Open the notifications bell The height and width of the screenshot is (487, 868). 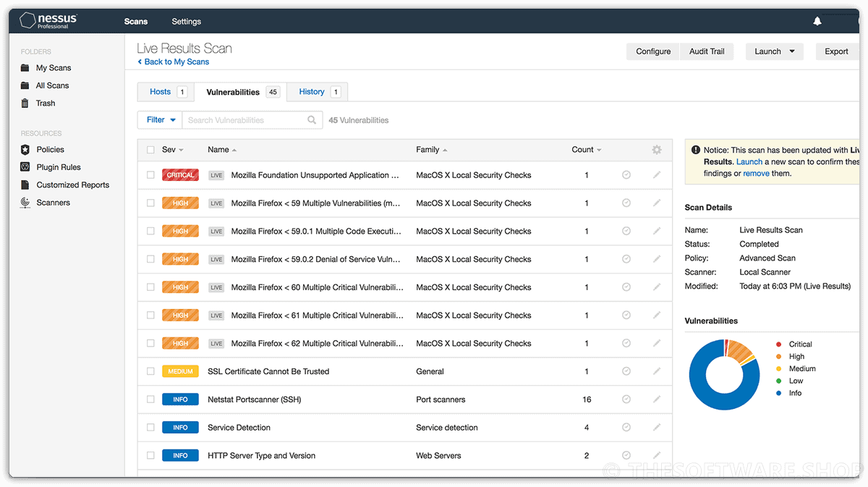pyautogui.click(x=817, y=22)
